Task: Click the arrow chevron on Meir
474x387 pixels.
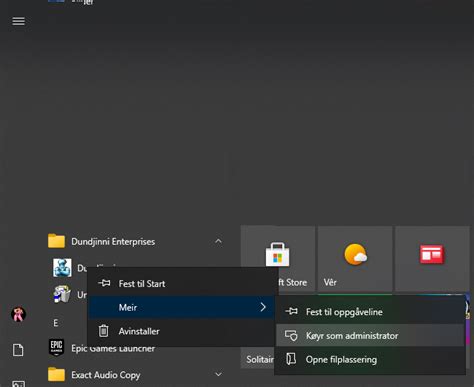Action: (263, 307)
